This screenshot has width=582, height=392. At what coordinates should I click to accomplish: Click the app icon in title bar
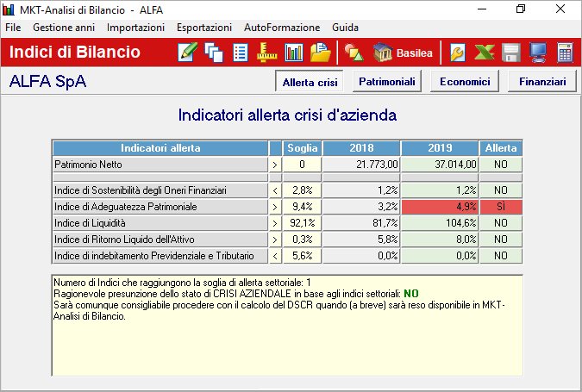tap(8, 9)
